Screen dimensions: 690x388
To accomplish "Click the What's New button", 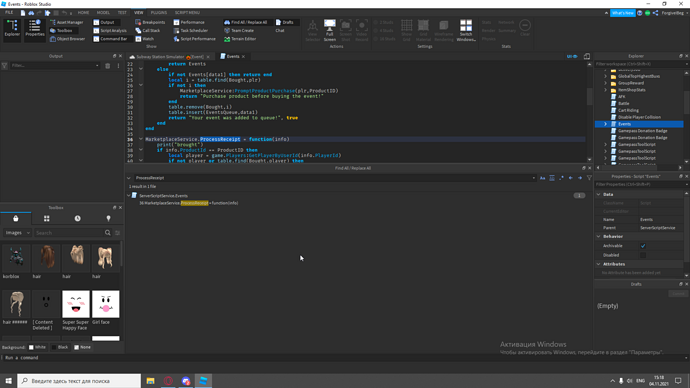I will coord(623,13).
